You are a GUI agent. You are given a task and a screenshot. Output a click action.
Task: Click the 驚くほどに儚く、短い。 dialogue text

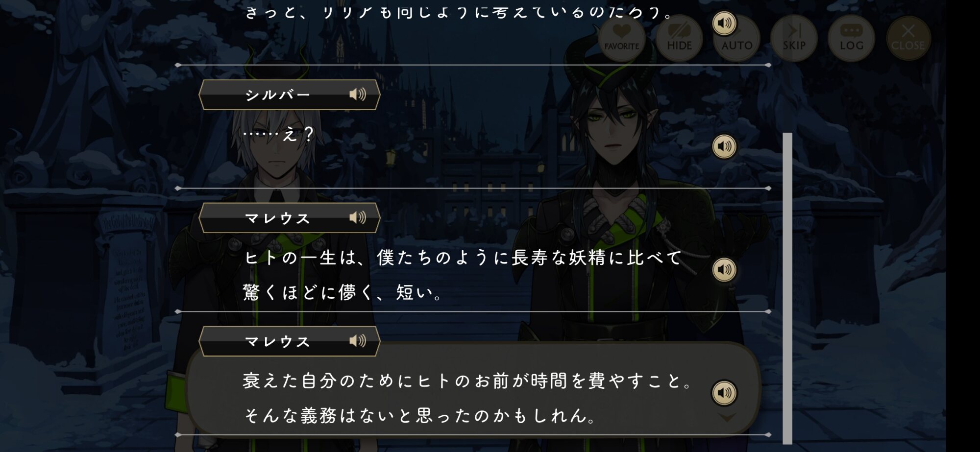(343, 293)
